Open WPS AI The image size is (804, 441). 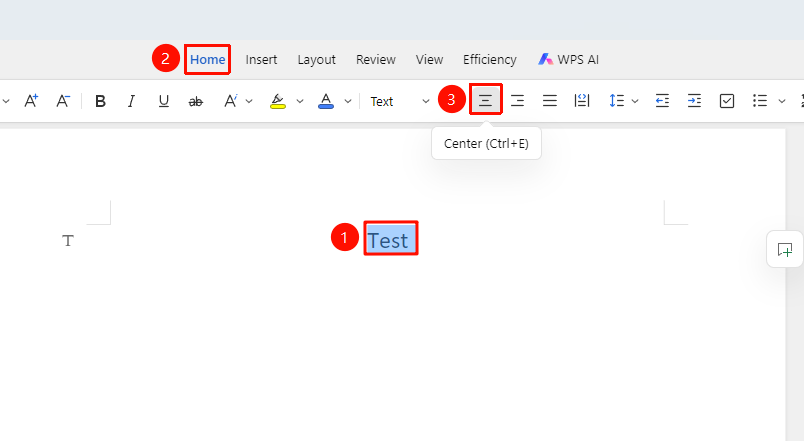(x=568, y=59)
